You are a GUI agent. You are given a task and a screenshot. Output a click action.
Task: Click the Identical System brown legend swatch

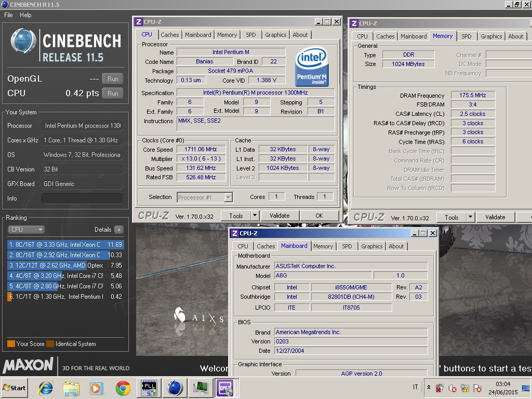(50, 344)
